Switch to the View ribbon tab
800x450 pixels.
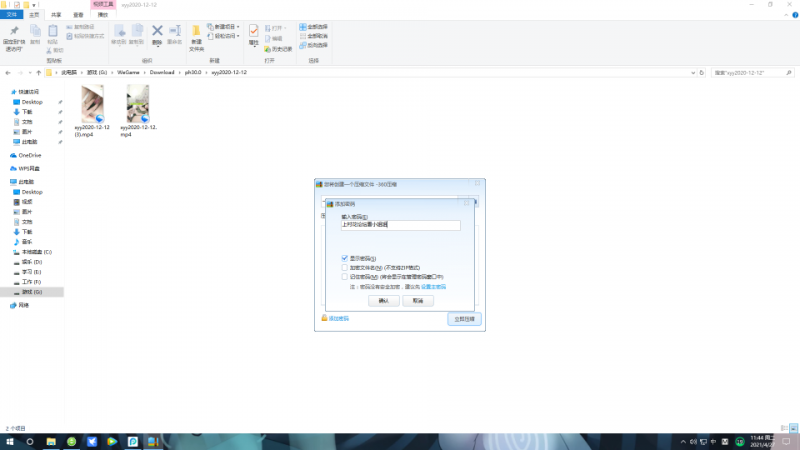[78, 15]
